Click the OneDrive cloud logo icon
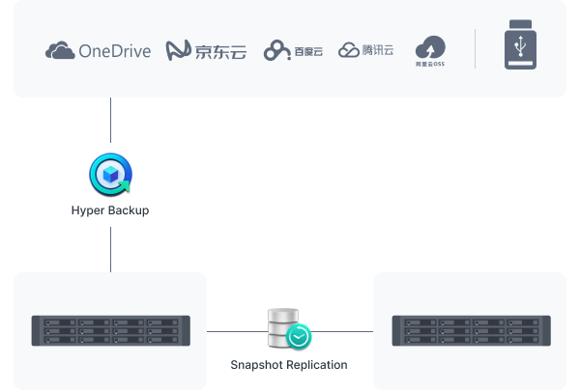This screenshot has height=392, width=580. [60, 50]
